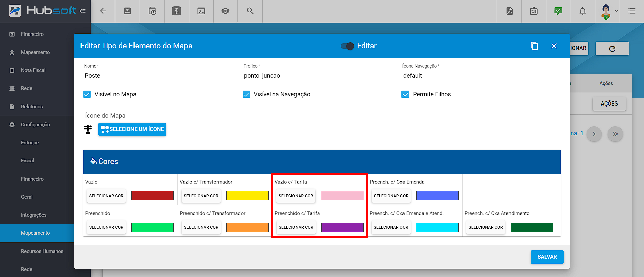Click Selecionar Cor for Vazio c/ Tarifa
Screen dimensions: 644x277
coord(296,196)
